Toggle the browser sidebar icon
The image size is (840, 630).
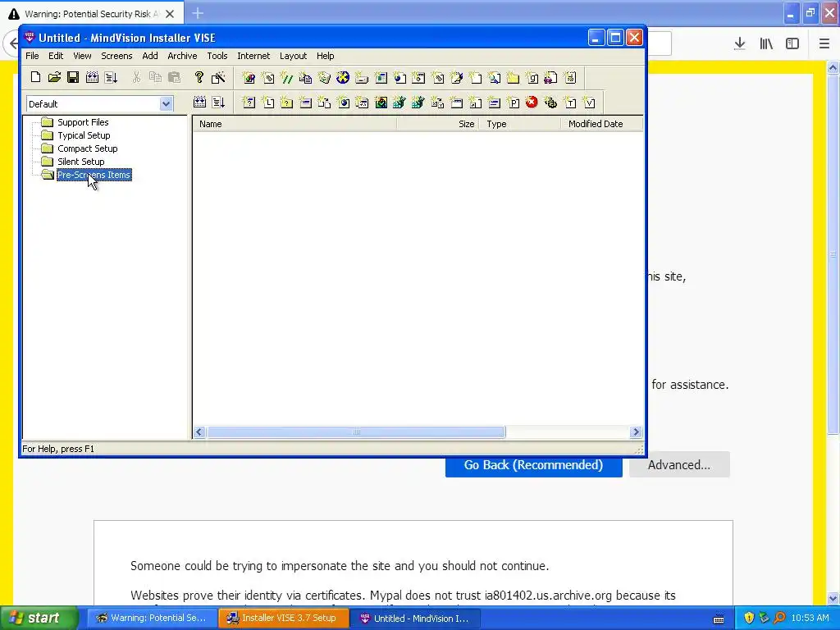click(792, 44)
